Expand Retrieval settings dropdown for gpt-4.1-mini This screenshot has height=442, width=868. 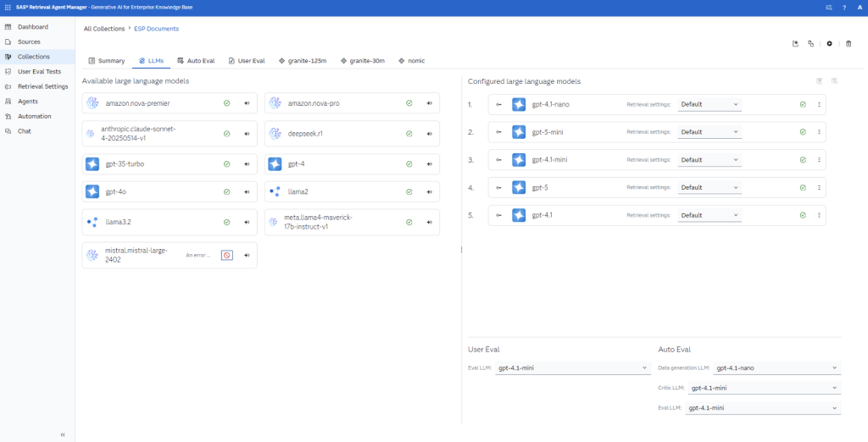pyautogui.click(x=709, y=160)
